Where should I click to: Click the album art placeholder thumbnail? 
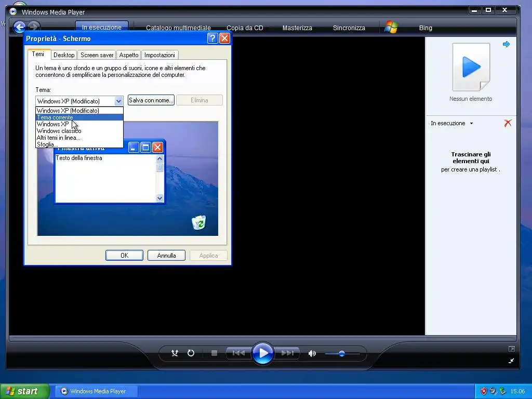pyautogui.click(x=471, y=67)
